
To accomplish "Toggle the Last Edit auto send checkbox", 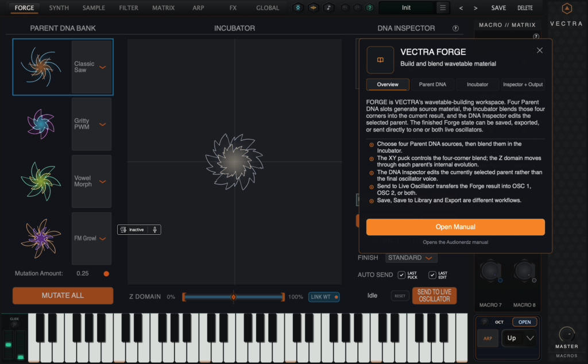I will tap(432, 275).
